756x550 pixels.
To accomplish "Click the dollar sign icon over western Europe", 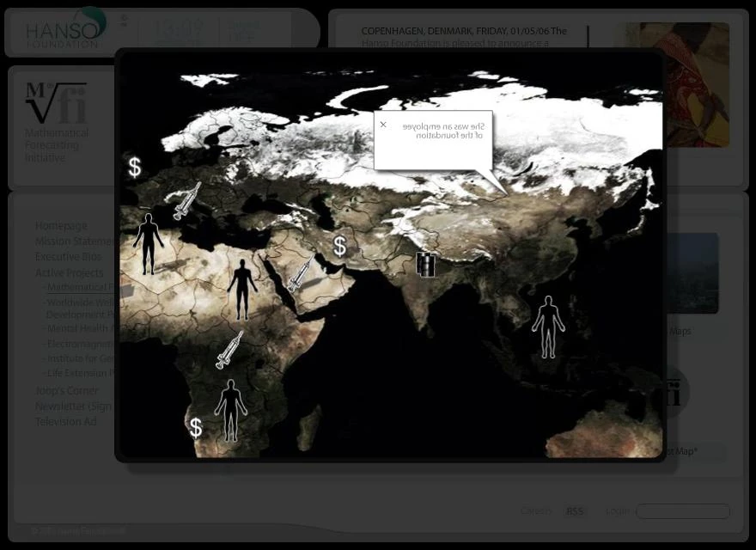I will tap(135, 168).
